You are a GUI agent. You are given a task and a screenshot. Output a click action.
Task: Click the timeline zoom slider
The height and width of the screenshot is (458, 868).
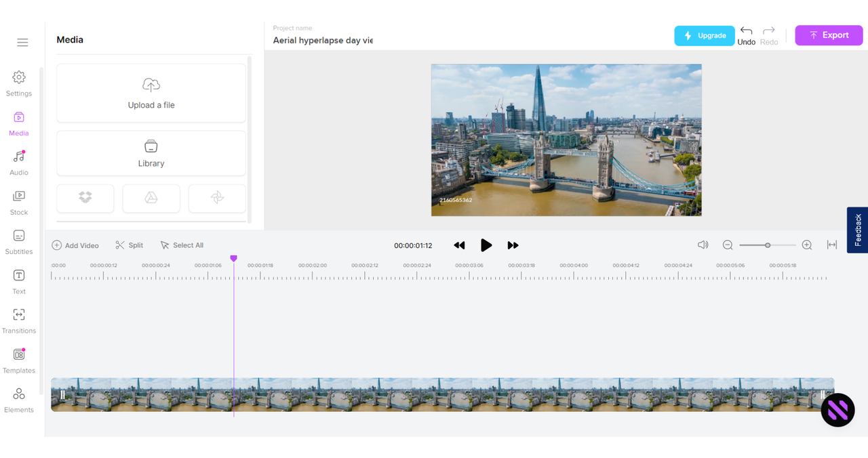point(767,245)
